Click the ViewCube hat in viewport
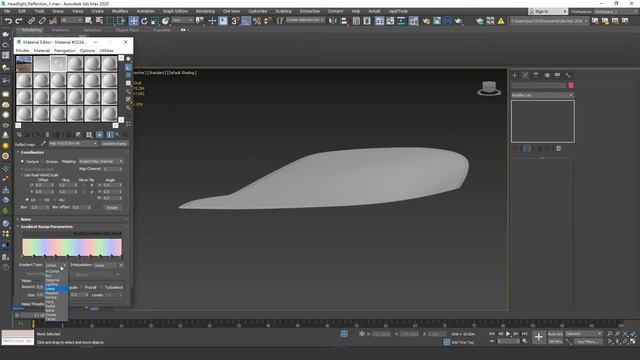 tap(489, 89)
